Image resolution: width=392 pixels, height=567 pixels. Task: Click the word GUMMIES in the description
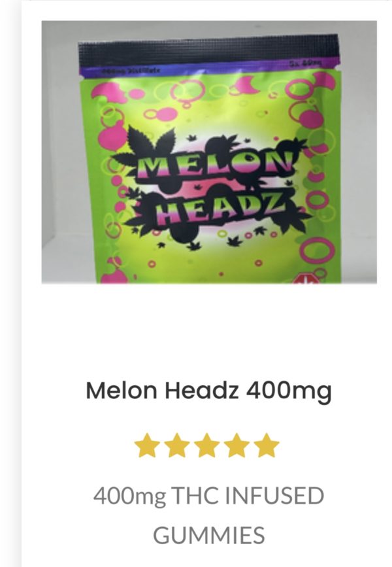(x=209, y=536)
